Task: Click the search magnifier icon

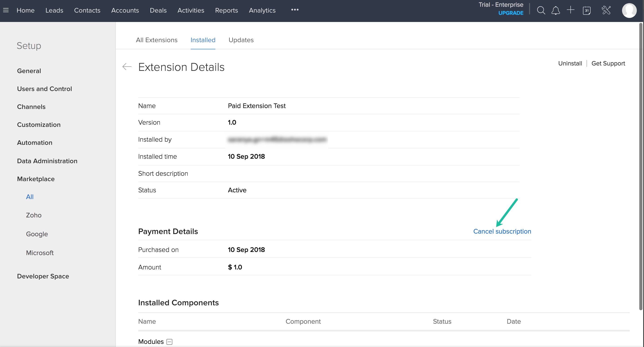Action: tap(541, 11)
